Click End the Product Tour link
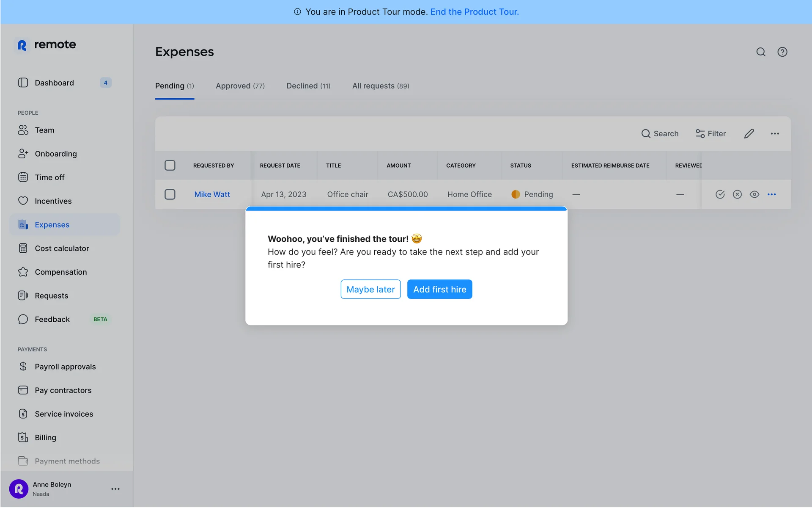The height and width of the screenshot is (508, 812). click(x=474, y=12)
